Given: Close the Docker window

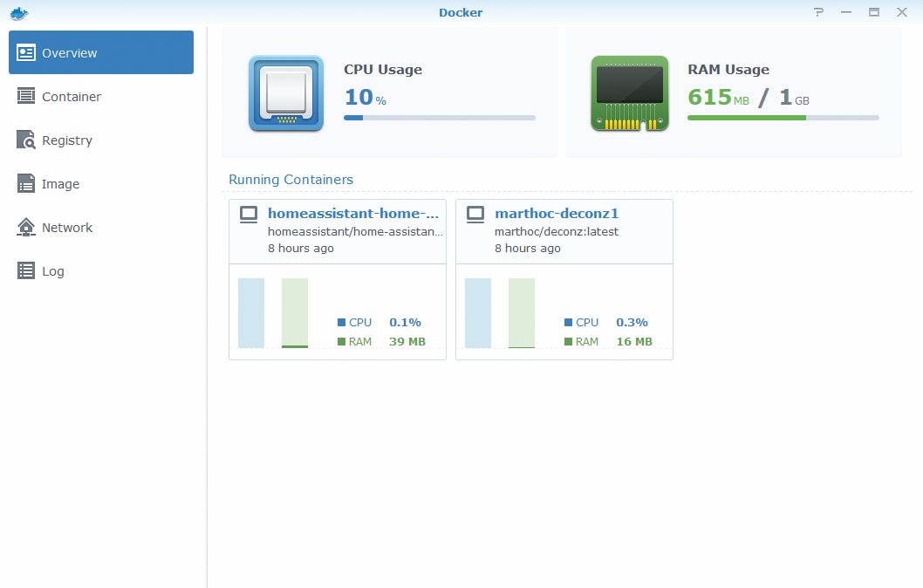Looking at the screenshot, I should click(902, 11).
